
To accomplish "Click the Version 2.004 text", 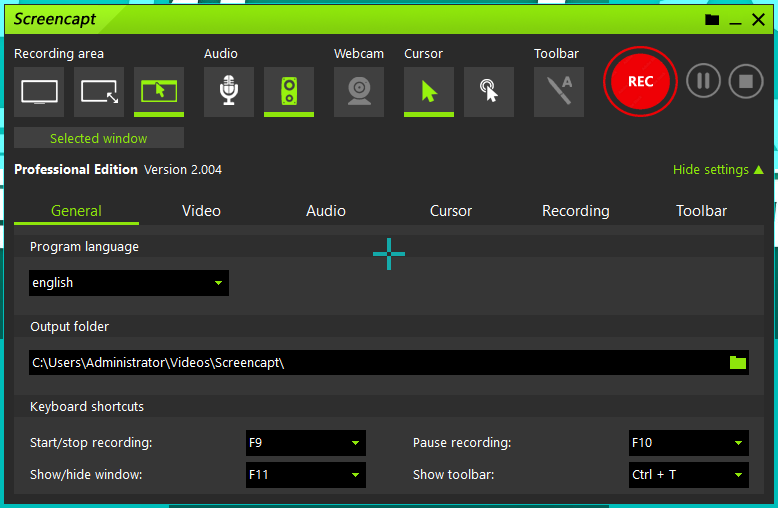I will (183, 170).
